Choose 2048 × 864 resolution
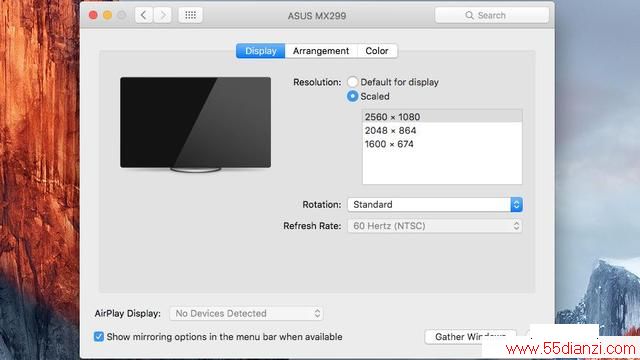Screen dimensions: 640x360 point(442,131)
